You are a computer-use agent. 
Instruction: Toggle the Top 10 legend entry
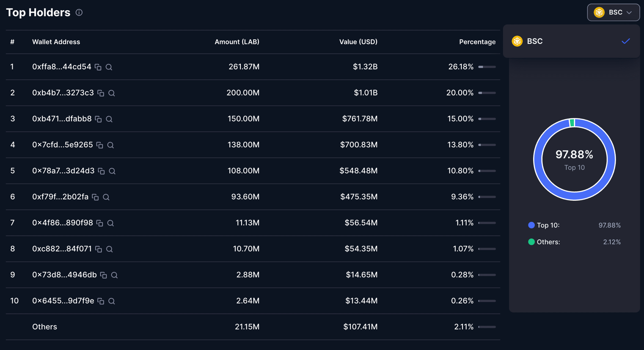pos(544,225)
